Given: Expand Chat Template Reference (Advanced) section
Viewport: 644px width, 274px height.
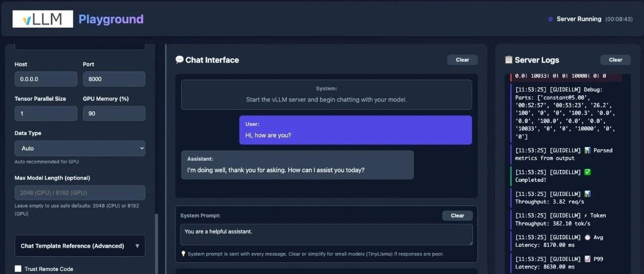Looking at the screenshot, I should pos(80,246).
